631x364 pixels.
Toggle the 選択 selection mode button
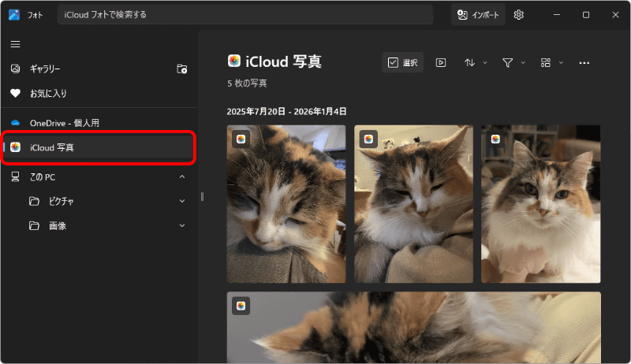pos(403,63)
